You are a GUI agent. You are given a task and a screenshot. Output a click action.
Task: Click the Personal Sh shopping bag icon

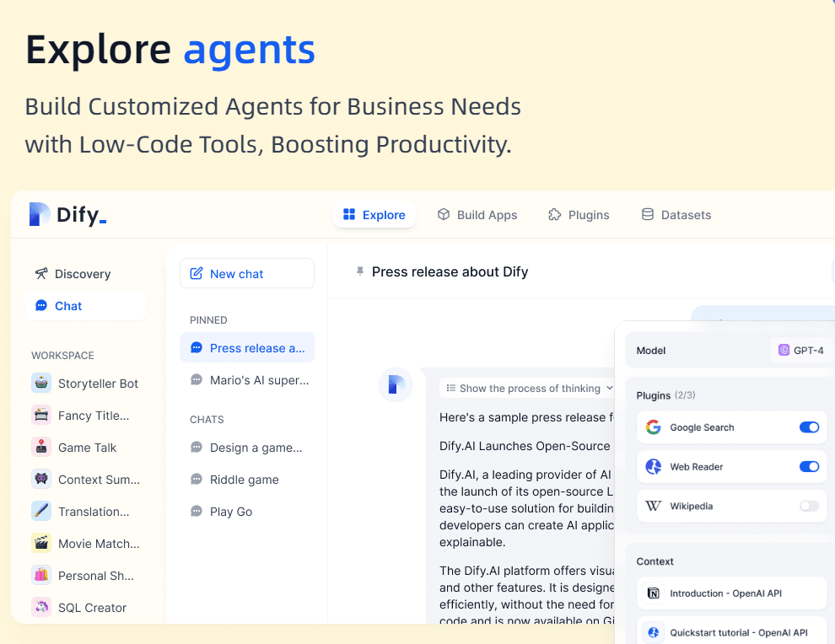41,575
